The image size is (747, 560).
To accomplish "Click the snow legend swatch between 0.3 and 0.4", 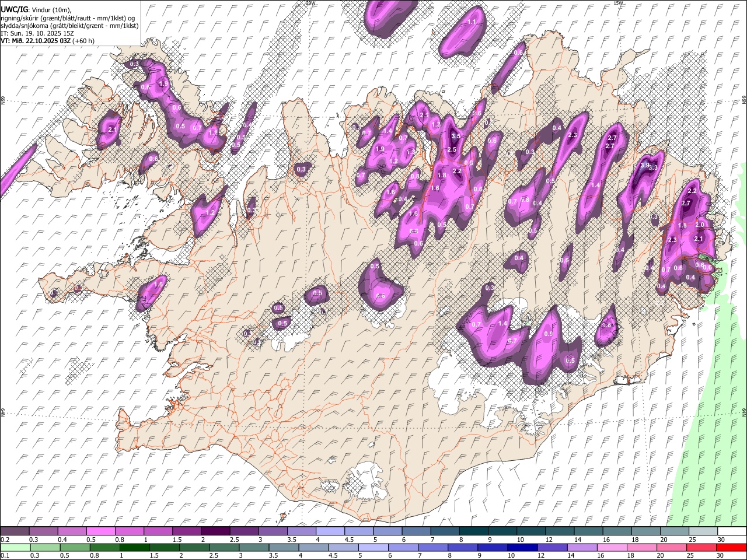I will (x=43, y=531).
